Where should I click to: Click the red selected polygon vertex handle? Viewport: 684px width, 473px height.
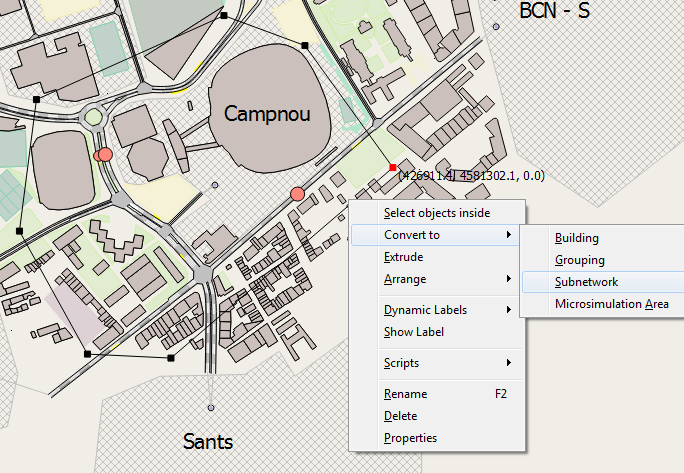point(393,167)
